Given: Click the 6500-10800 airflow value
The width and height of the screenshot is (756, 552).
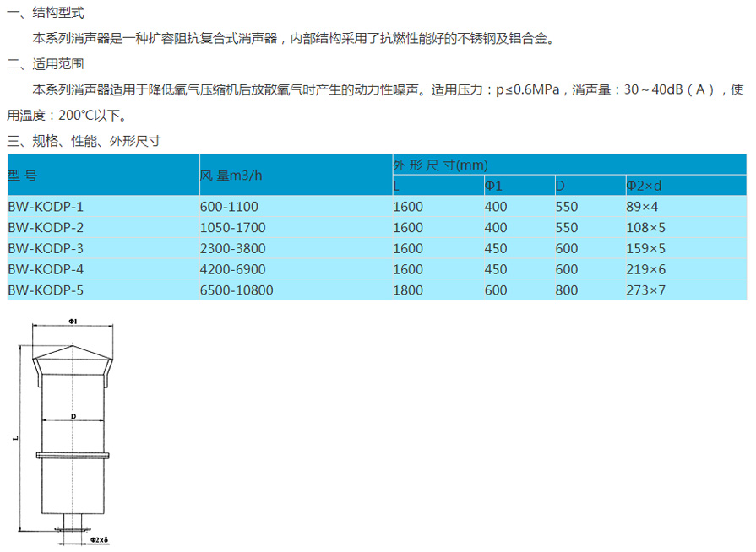Looking at the screenshot, I should (237, 290).
